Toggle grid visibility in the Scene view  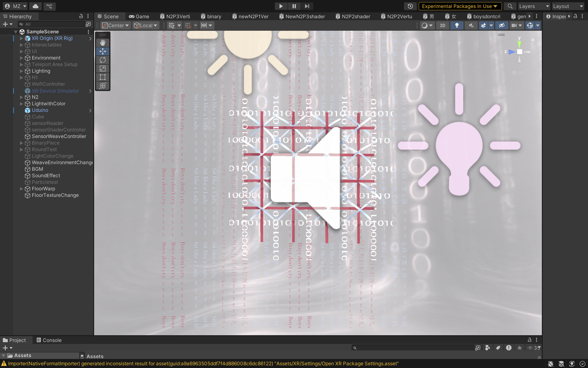172,25
